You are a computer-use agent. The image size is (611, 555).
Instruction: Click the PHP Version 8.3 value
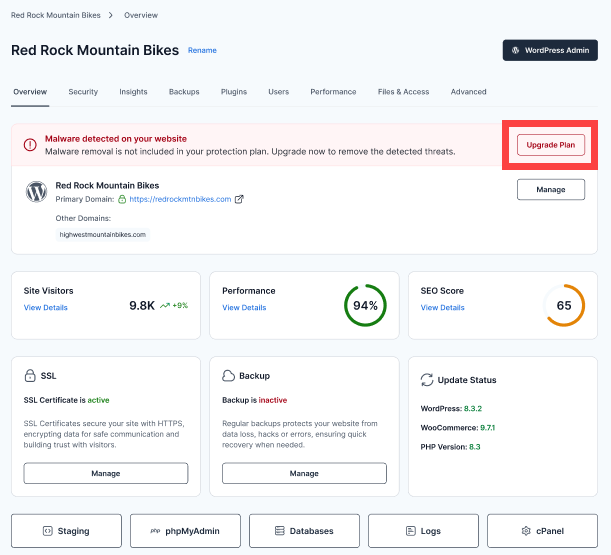coord(475,447)
